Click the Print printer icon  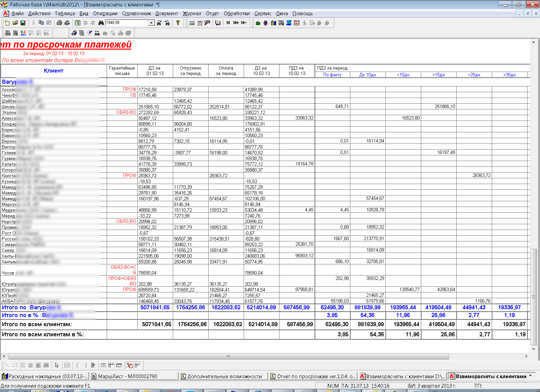coord(59,23)
